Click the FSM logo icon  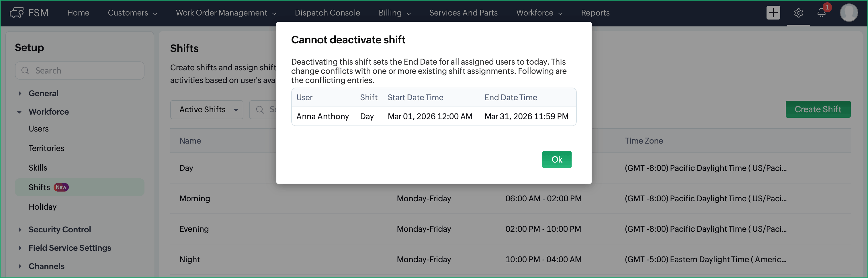click(x=17, y=13)
